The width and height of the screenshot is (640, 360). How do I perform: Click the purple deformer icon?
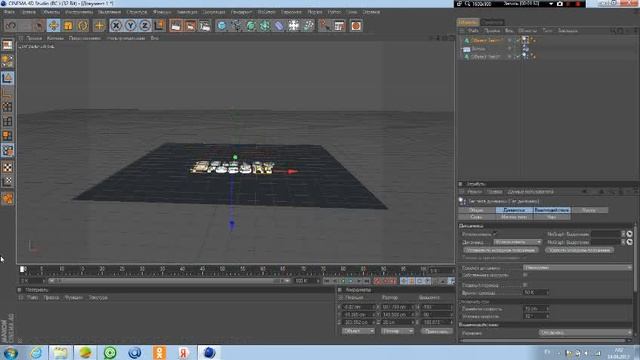279,26
